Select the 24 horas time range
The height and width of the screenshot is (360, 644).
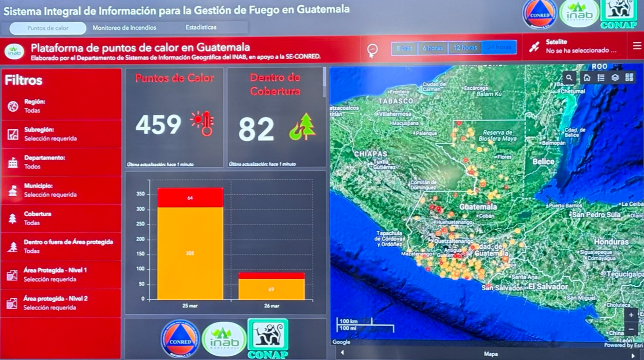pyautogui.click(x=499, y=48)
